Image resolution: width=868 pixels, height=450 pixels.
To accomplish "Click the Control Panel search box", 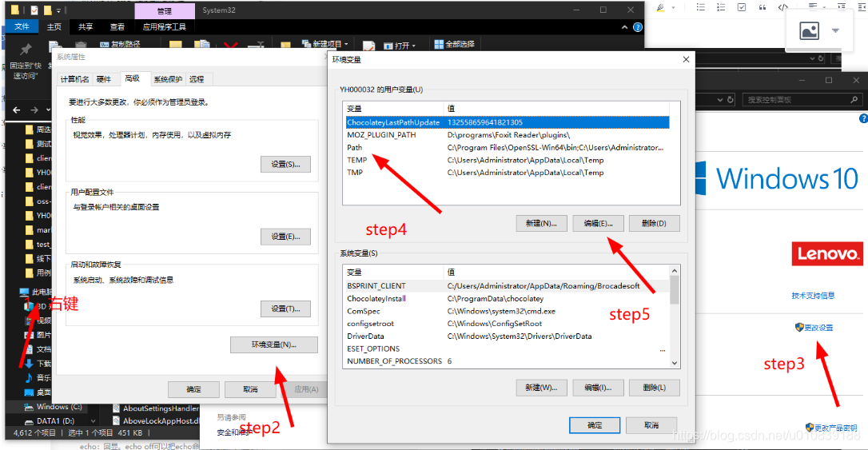I will pos(802,100).
